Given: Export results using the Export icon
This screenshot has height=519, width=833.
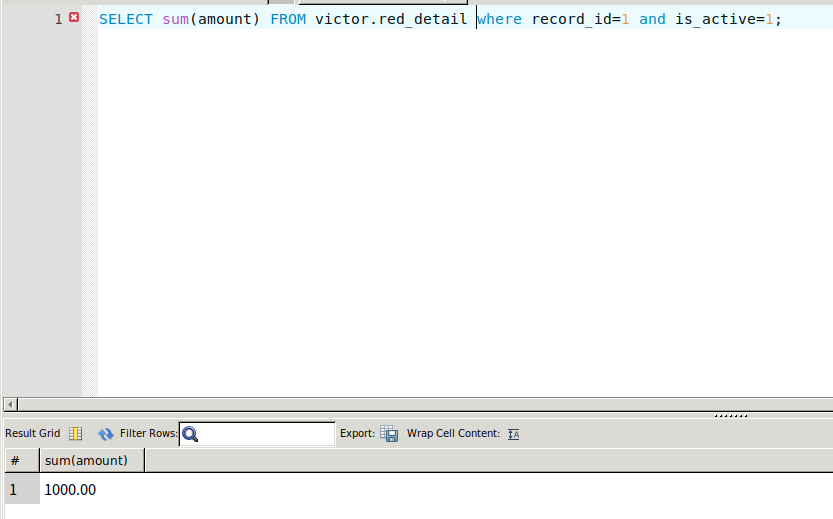Looking at the screenshot, I should coord(389,434).
